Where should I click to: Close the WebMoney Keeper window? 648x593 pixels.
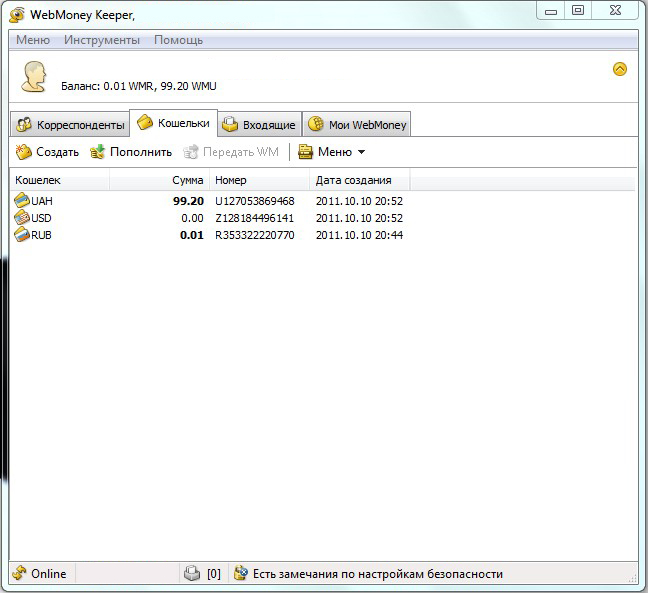tap(615, 11)
